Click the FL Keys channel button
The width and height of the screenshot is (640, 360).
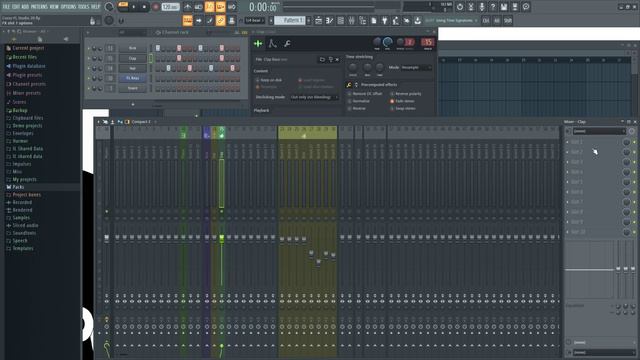[132, 78]
